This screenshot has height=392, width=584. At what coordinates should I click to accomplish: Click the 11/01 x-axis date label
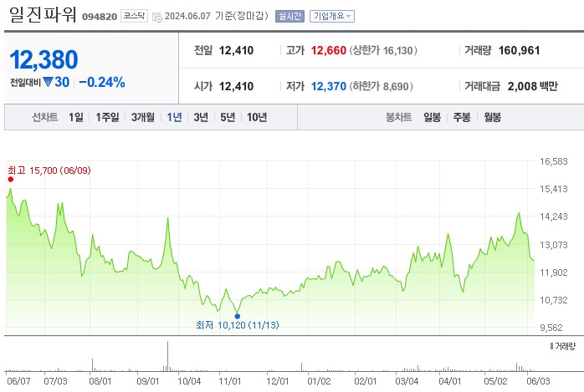230,381
